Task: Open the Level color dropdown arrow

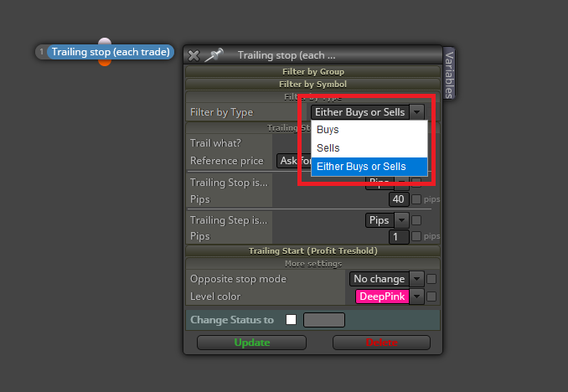Action: pos(416,297)
